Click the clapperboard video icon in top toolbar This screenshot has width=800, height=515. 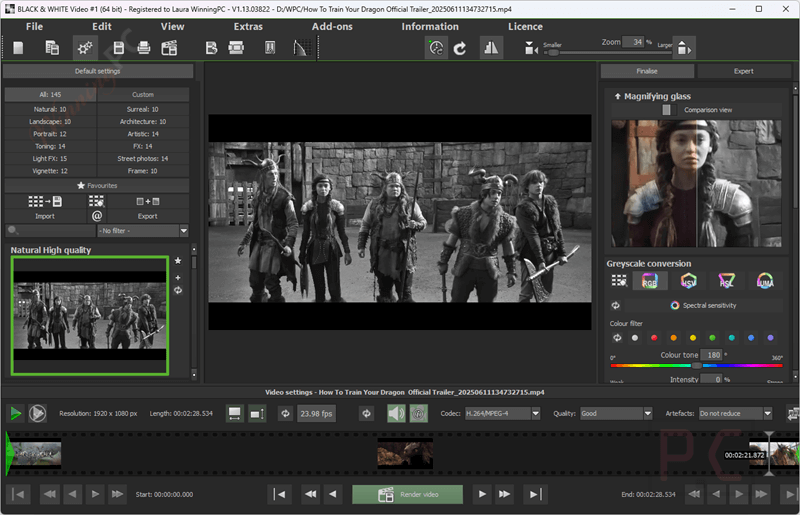169,48
